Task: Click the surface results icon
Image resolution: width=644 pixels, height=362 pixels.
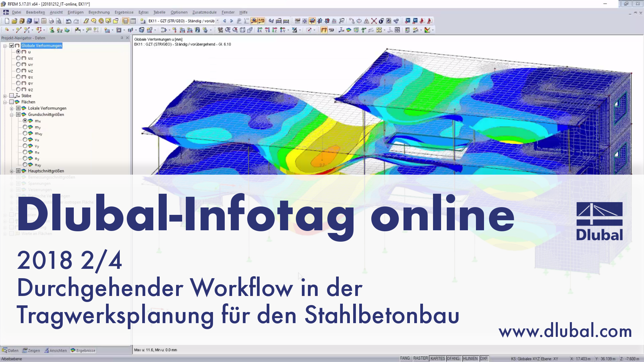Action: [349, 30]
